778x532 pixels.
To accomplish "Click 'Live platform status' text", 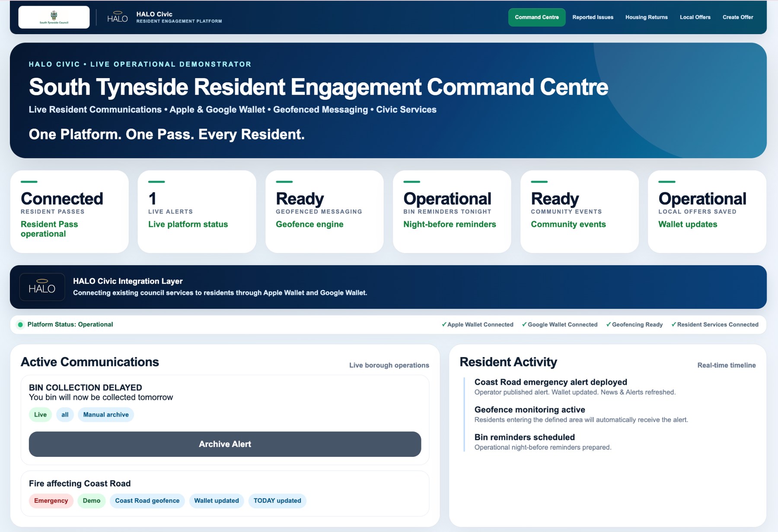I will click(188, 224).
